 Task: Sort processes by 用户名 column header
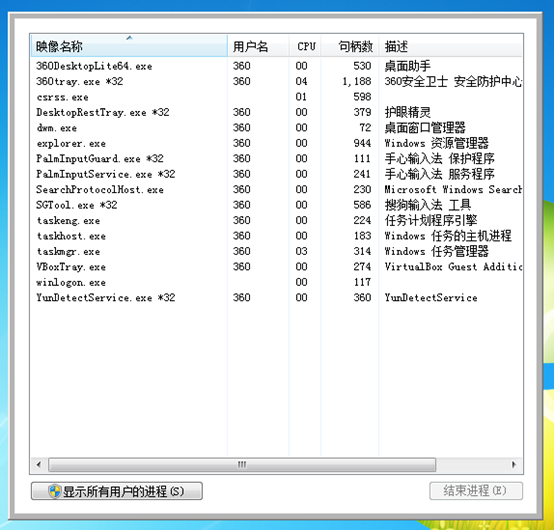point(258,46)
